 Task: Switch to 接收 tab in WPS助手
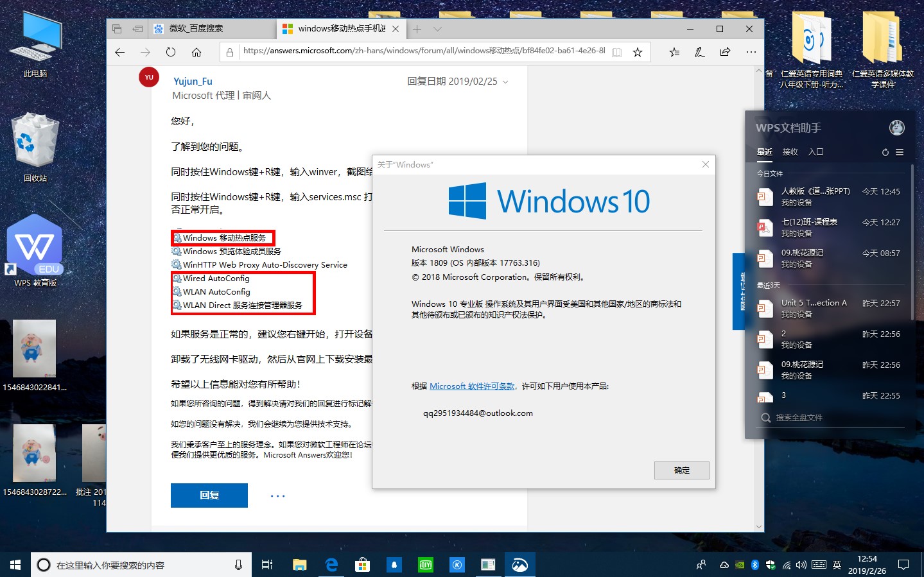coord(790,152)
